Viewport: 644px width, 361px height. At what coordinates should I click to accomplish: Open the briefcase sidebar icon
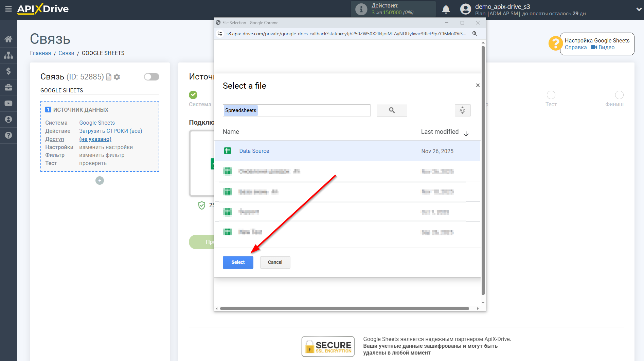click(8, 87)
